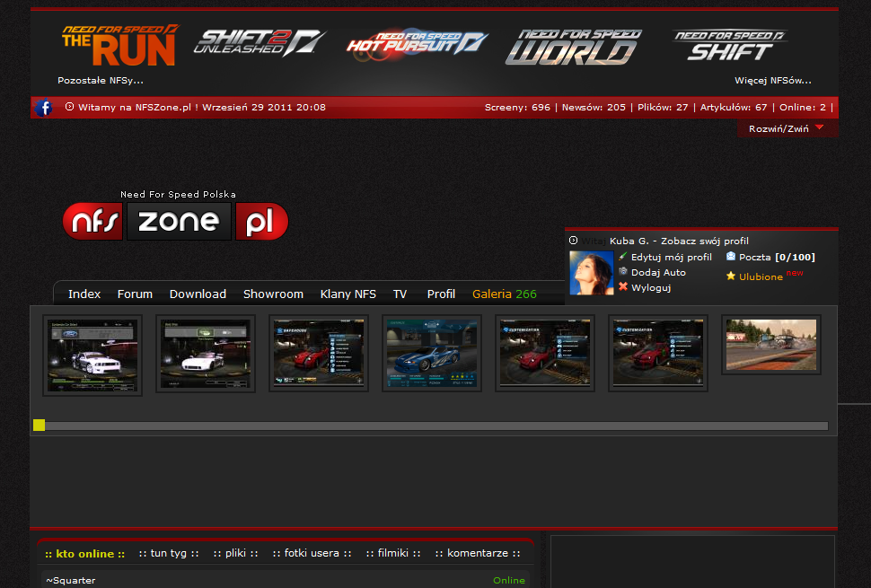The image size is (871, 588).
Task: Expand the Pozostałe NFSy list
Action: click(101, 81)
